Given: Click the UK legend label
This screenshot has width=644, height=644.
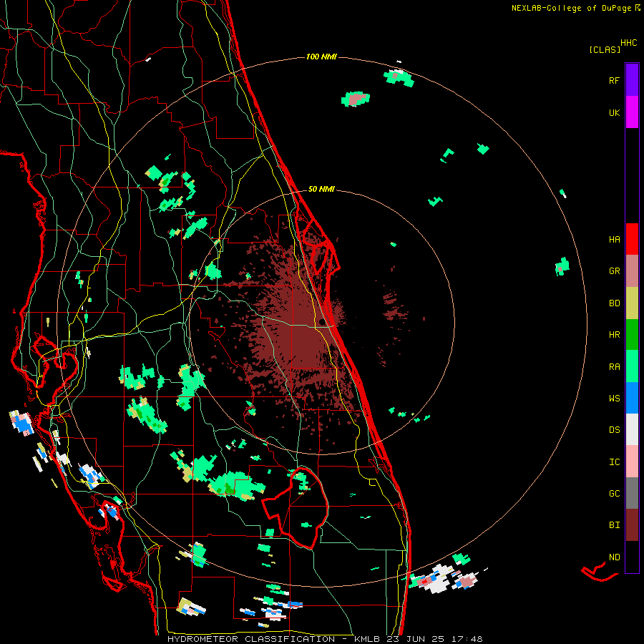Looking at the screenshot, I should coord(614,112).
